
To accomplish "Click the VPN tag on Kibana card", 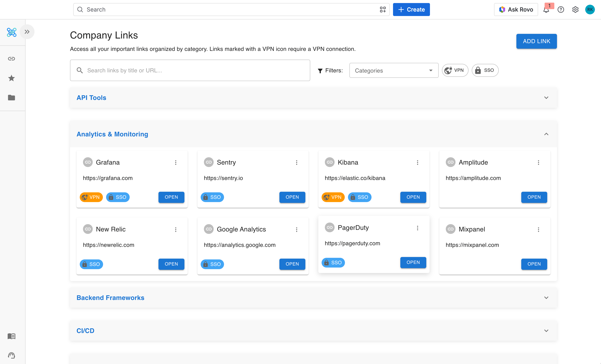I will (x=333, y=197).
